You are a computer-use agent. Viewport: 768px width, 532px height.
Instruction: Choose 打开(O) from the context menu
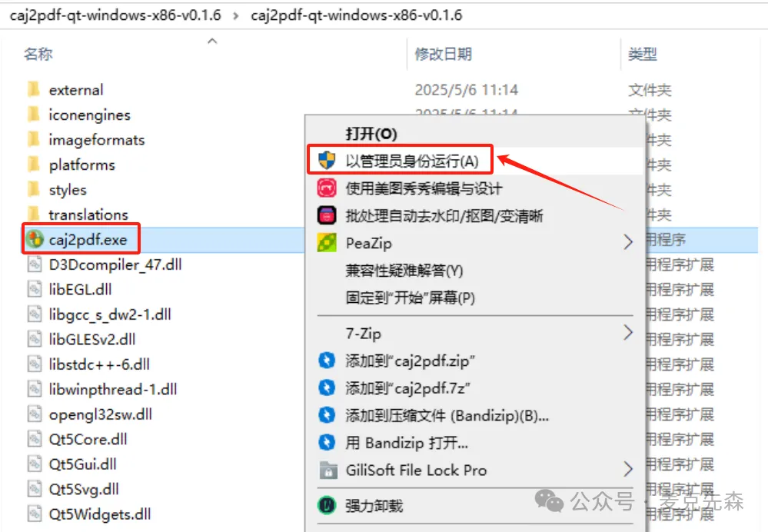[371, 134]
